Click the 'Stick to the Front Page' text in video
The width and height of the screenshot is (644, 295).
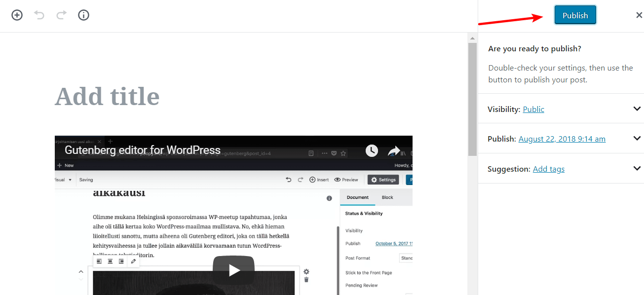(369, 273)
